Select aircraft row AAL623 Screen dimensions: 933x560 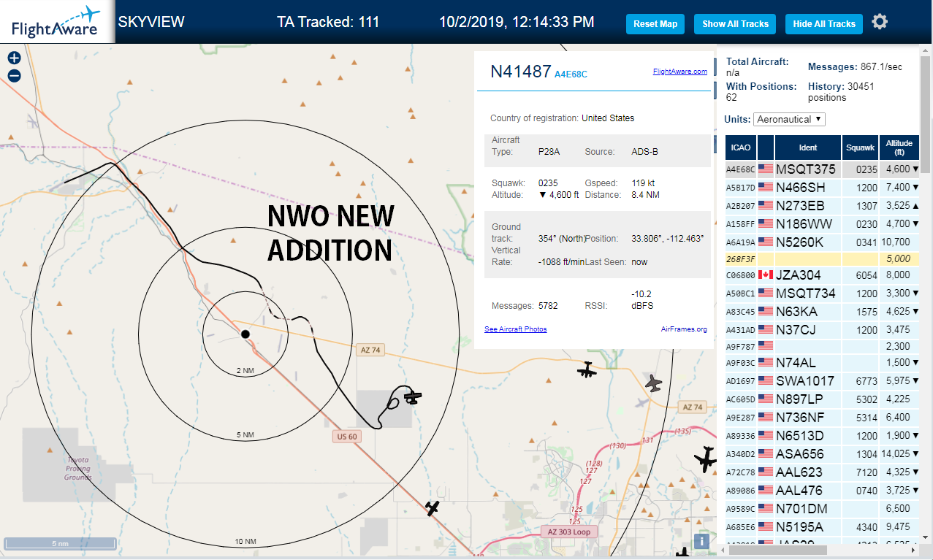pyautogui.click(x=823, y=472)
